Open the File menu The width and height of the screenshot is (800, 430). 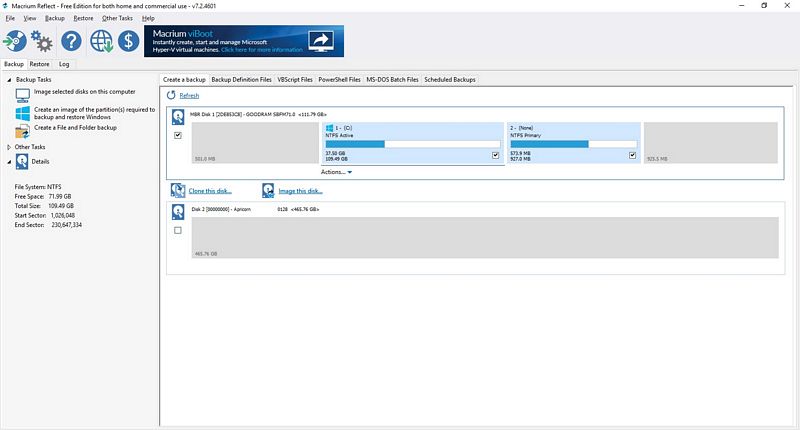[x=10, y=18]
